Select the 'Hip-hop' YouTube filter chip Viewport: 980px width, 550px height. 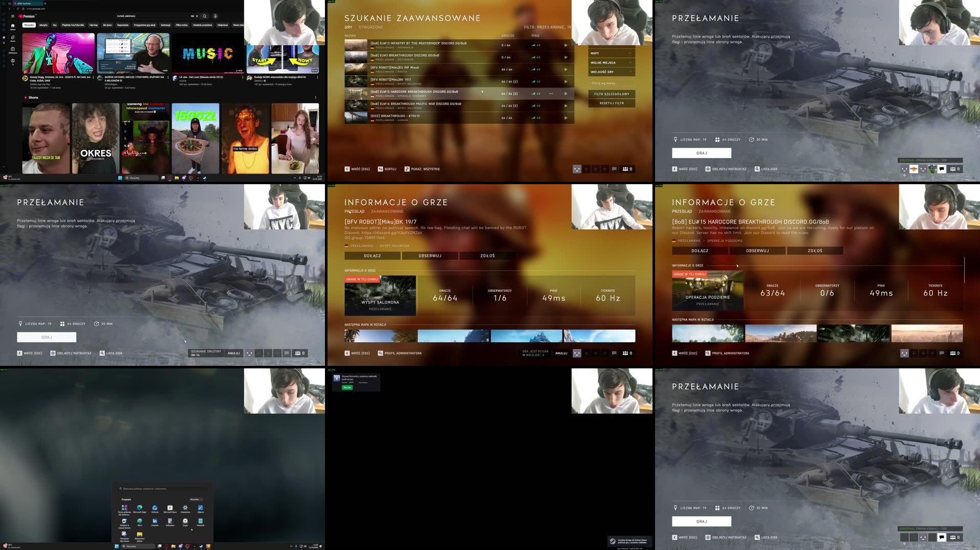pos(94,25)
